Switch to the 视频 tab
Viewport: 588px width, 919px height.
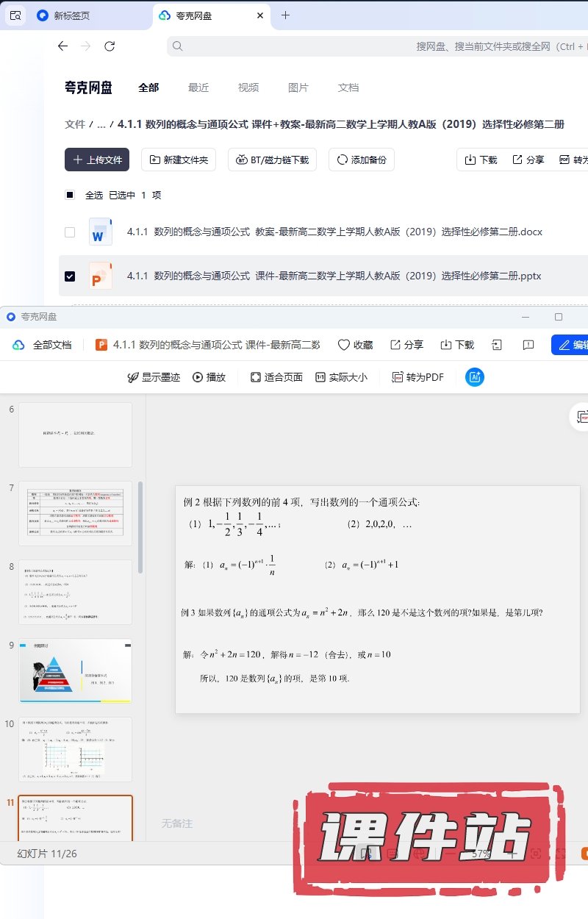[x=248, y=87]
